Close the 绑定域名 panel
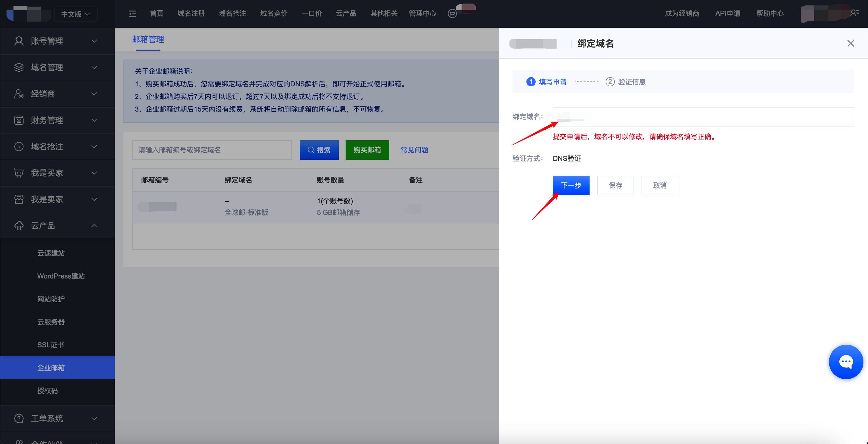Screen dimensions: 868x444 (x=850, y=43)
